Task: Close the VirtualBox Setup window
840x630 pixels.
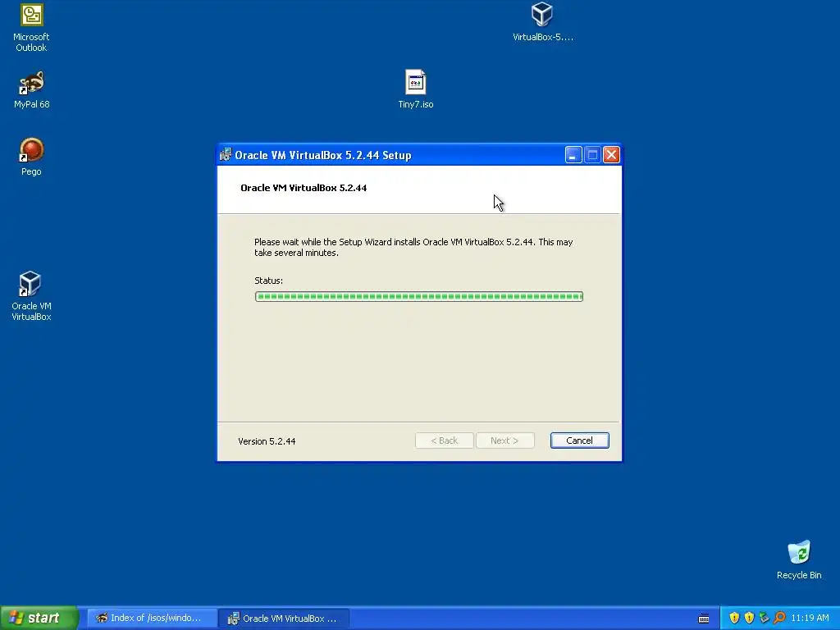Action: pyautogui.click(x=611, y=155)
